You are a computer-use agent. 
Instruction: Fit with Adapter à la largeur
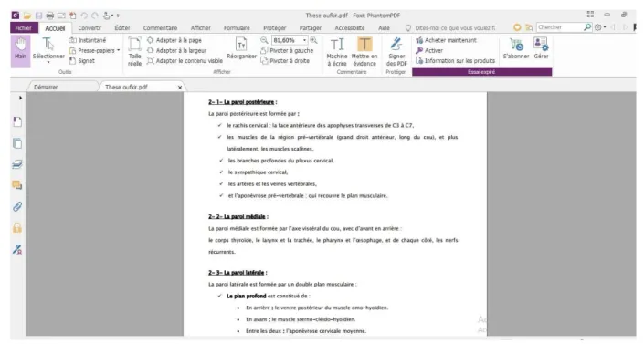[x=176, y=50]
